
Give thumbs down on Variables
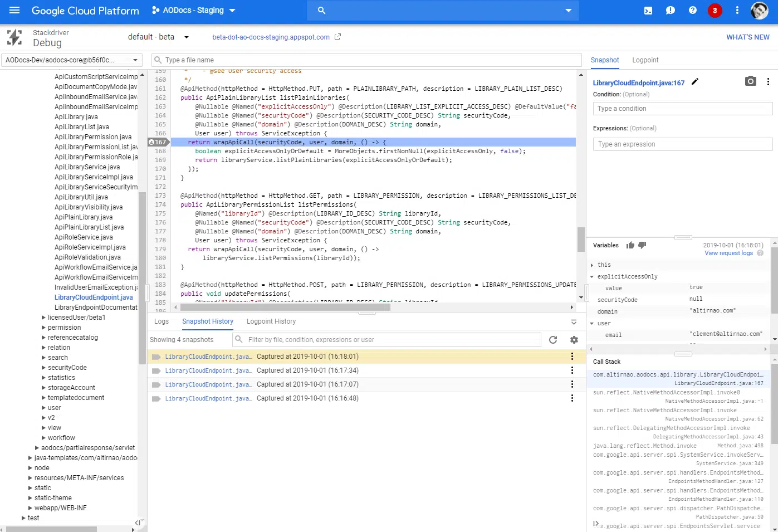pos(642,245)
